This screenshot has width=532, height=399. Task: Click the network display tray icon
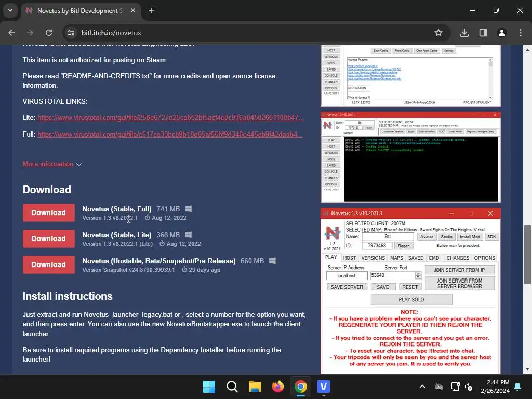click(455, 387)
